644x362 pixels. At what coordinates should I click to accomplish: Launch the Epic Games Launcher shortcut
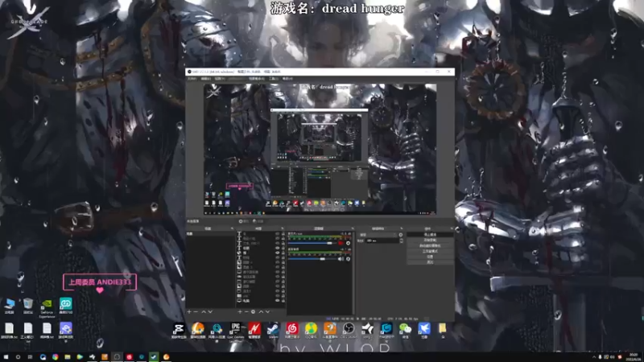point(235,331)
